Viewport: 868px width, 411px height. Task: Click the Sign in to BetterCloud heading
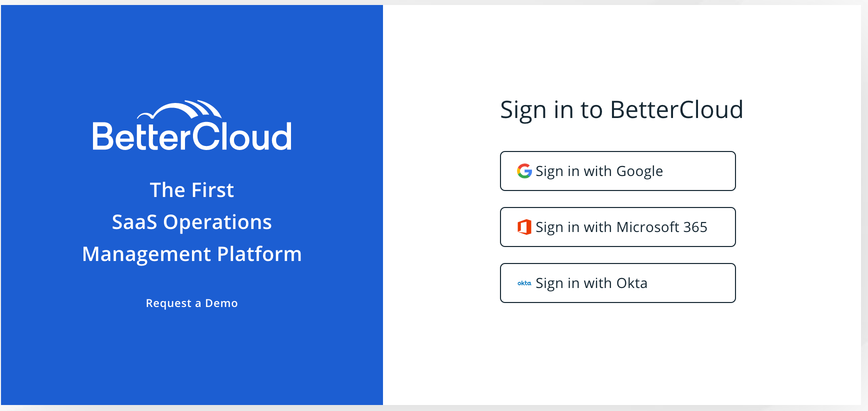tap(621, 110)
